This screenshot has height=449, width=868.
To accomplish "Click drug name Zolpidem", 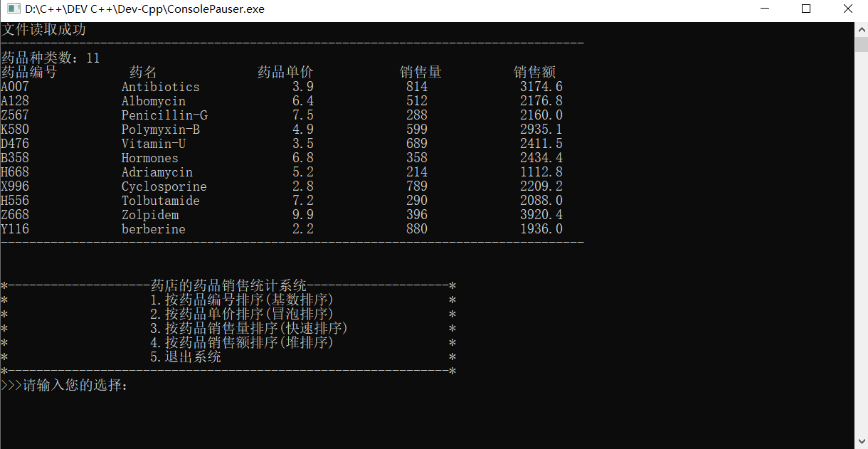I will tap(150, 215).
